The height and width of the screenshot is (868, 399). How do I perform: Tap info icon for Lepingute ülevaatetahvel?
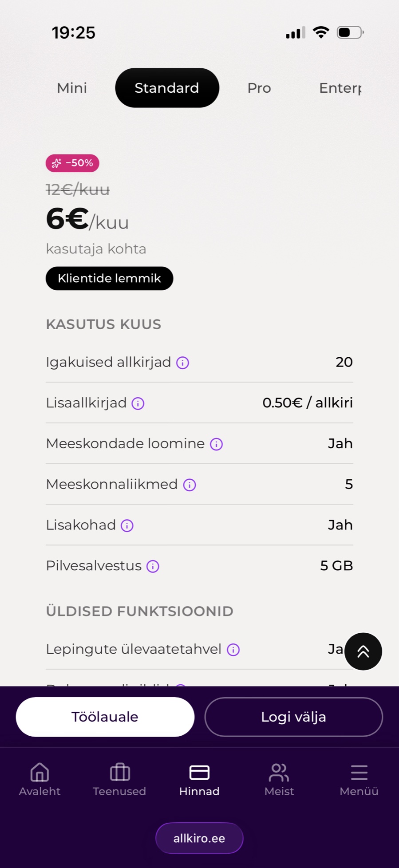[233, 650]
